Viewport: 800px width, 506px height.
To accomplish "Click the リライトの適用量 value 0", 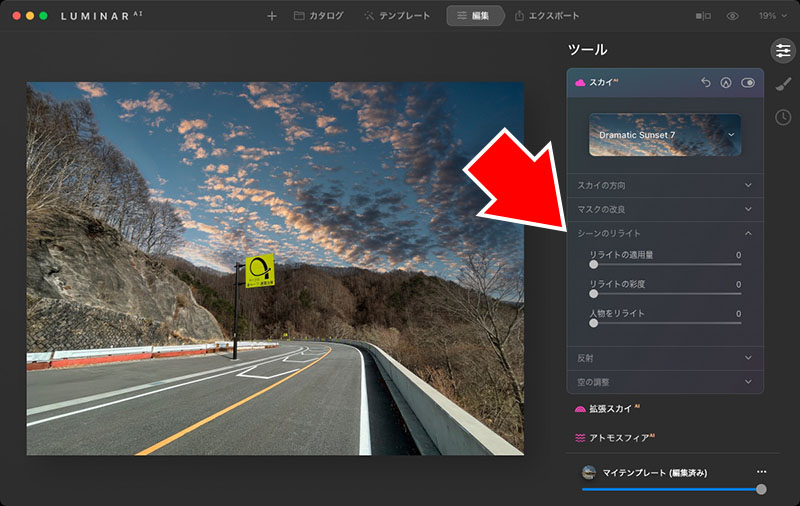I will (x=738, y=255).
